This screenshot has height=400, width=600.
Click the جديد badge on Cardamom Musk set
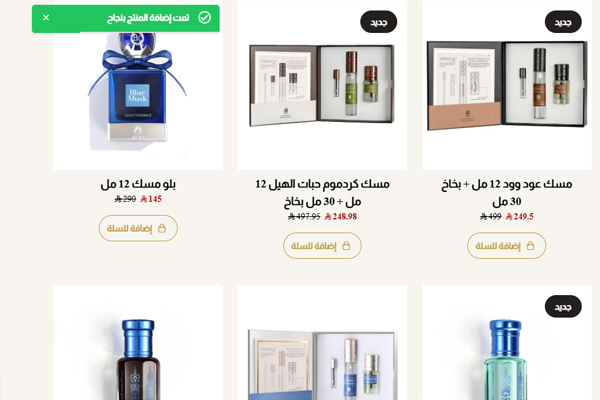click(378, 22)
